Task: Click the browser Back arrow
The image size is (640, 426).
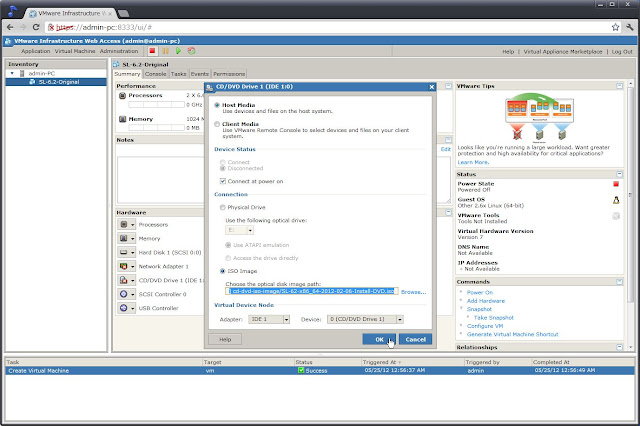Action: pyautogui.click(x=10, y=27)
